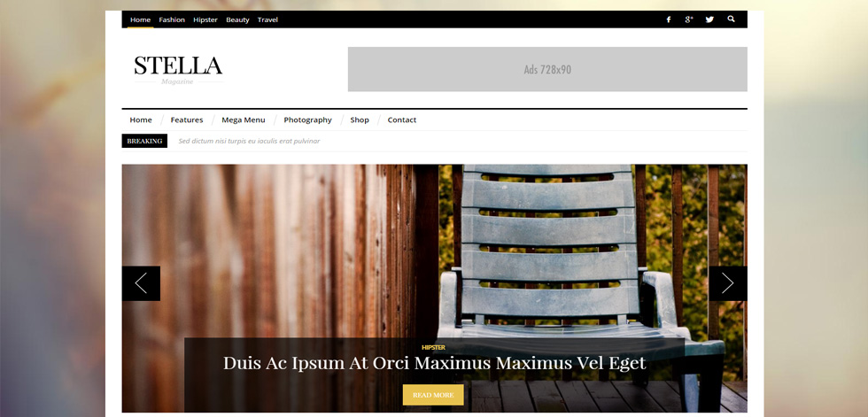
Task: Open Beauty category in top bar
Action: (x=237, y=19)
